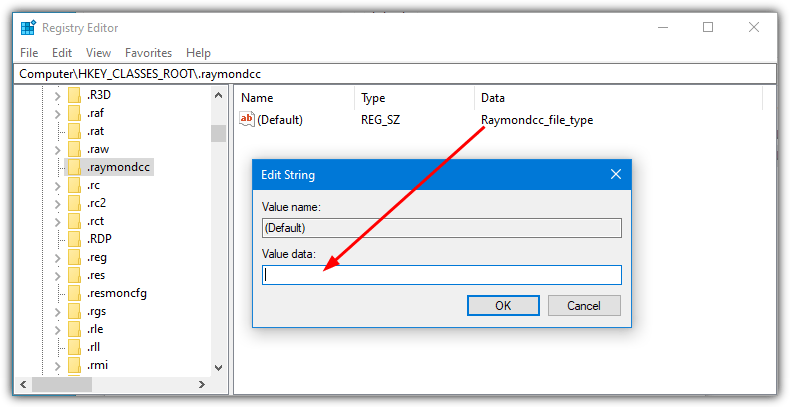Viewport: 790px width, 407px height.
Task: Click the .raw folder icon
Action: [x=74, y=149]
